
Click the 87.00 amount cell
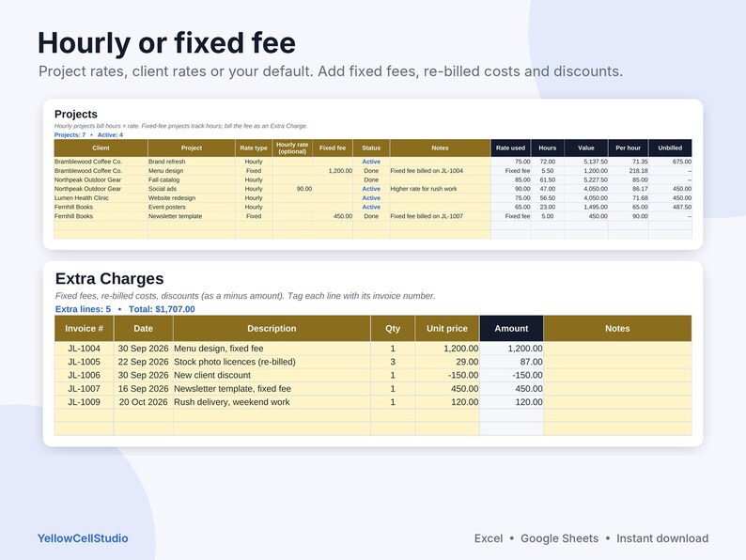coord(511,362)
